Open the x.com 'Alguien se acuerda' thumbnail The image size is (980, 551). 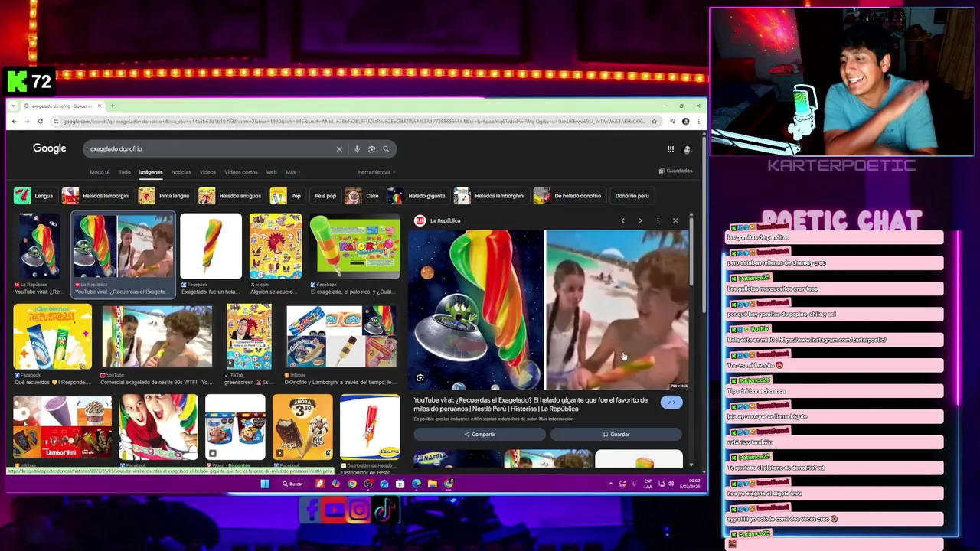(276, 246)
